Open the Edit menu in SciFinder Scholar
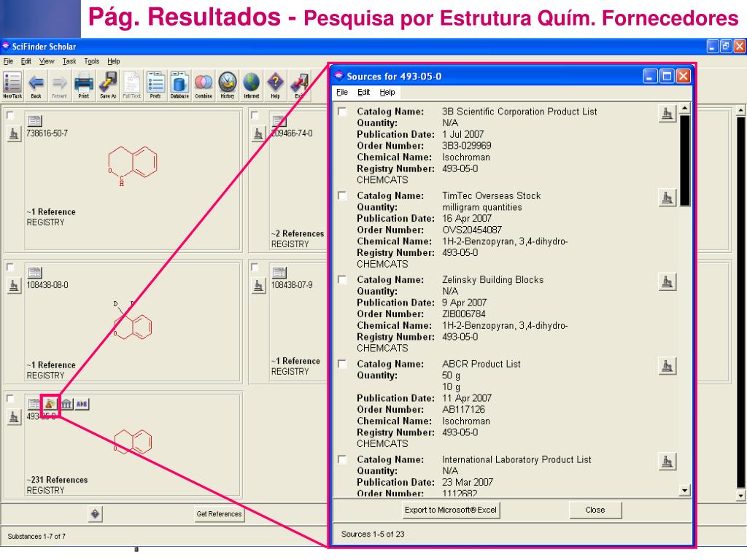This screenshot has height=560, width=747. (26, 61)
